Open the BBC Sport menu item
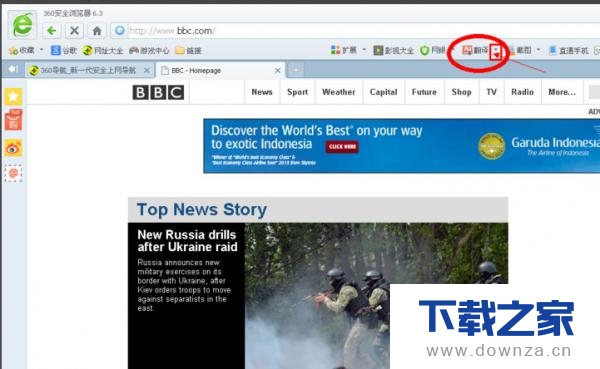The height and width of the screenshot is (369, 600). coord(298,92)
